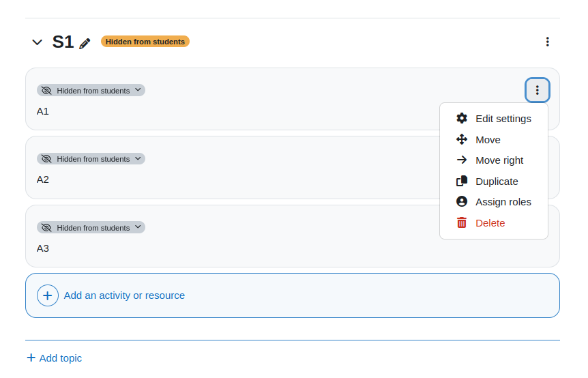Click the red trash Delete icon
This screenshot has width=588, height=378.
click(462, 222)
